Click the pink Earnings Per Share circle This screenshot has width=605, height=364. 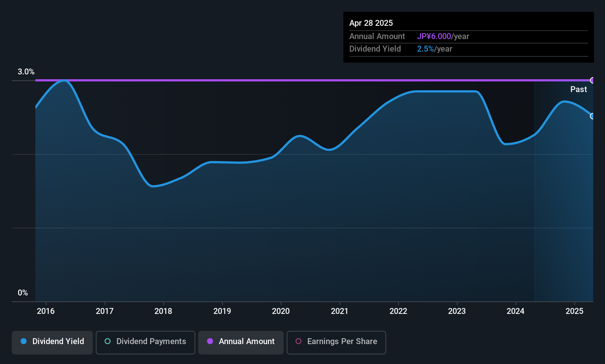pyautogui.click(x=298, y=341)
